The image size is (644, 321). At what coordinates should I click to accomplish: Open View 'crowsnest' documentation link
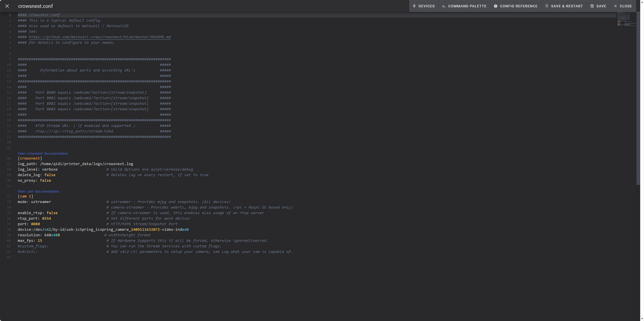click(x=43, y=153)
